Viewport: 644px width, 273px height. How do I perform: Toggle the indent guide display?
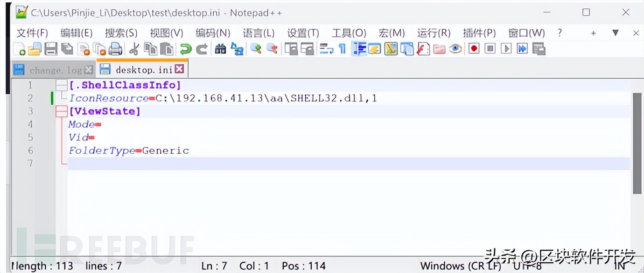click(x=359, y=49)
